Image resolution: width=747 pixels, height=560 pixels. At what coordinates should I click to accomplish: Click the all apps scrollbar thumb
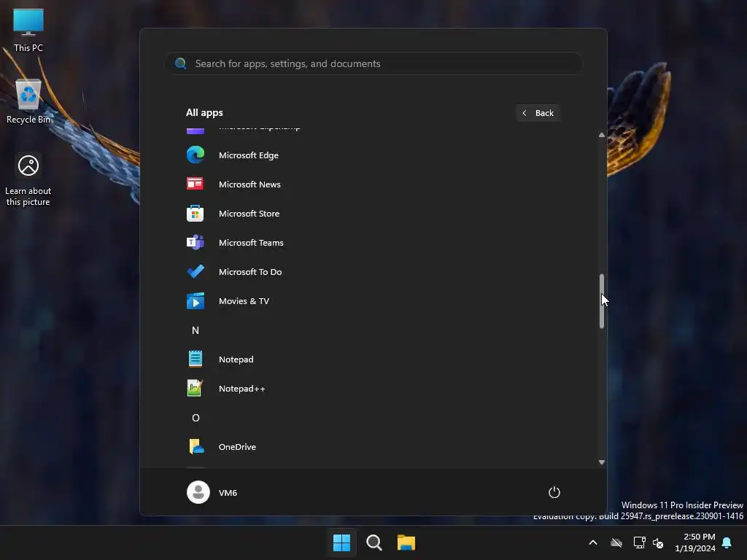(602, 301)
